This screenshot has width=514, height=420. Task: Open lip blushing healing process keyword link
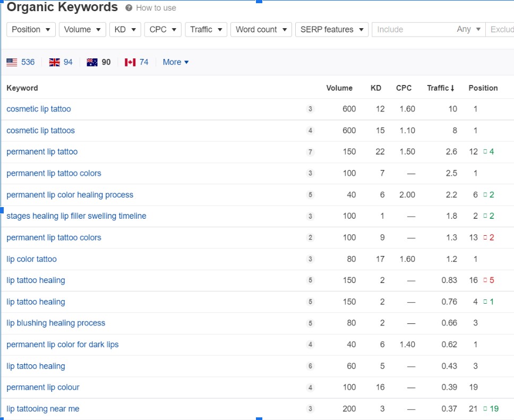[56, 323]
